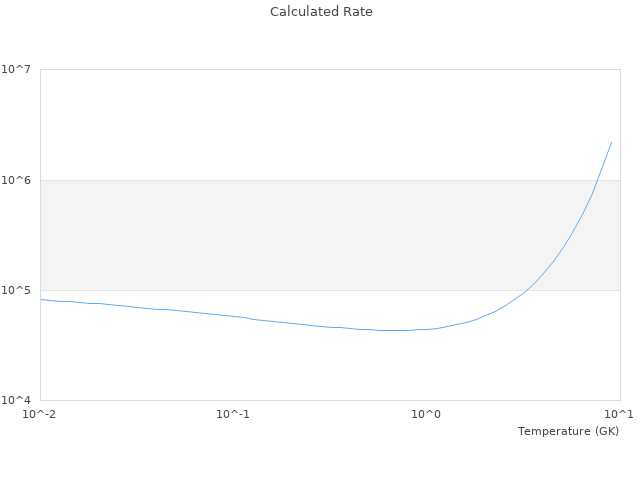Pick the blue curve above the 10^-1 tick

click(233, 316)
